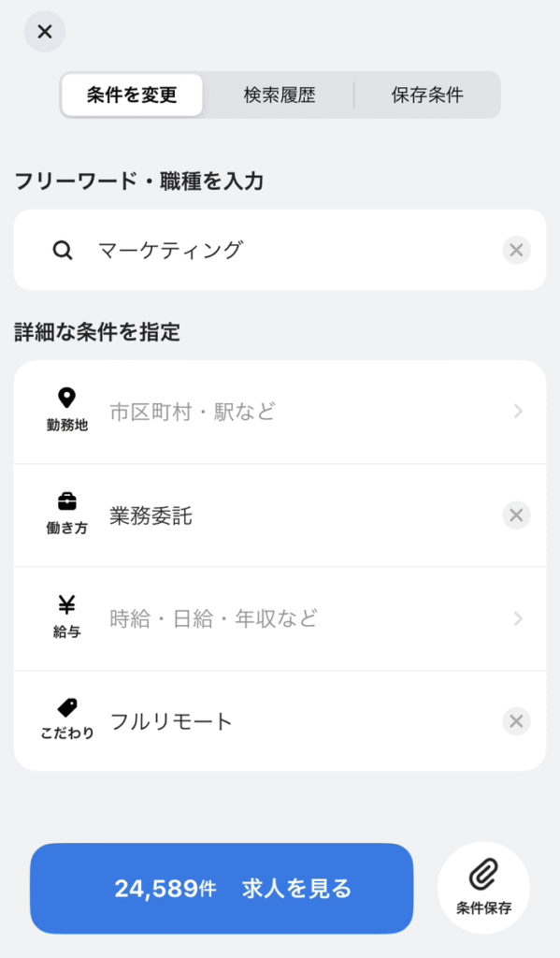Viewport: 560px width, 958px height.
Task: Expand the 勤務地 location chevron
Action: (x=518, y=412)
